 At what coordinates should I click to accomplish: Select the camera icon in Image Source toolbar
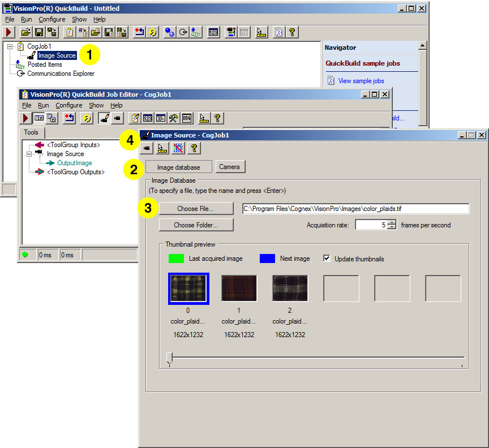coord(146,148)
